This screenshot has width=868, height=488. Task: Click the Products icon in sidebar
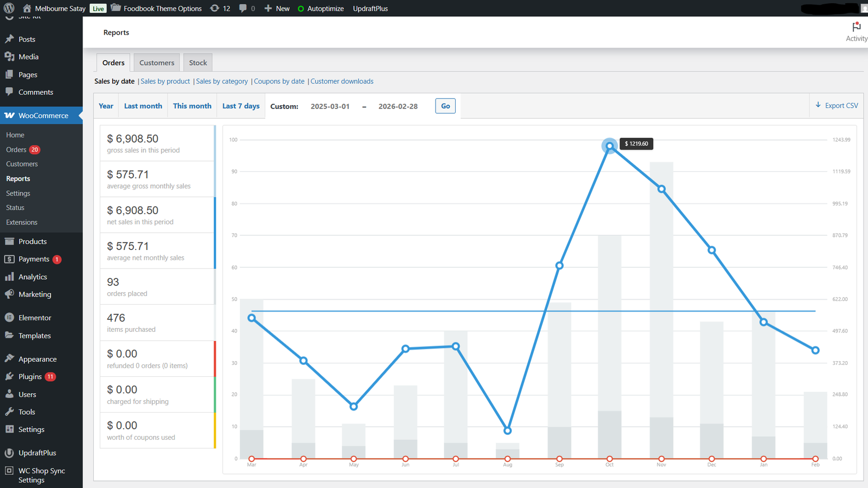click(9, 241)
